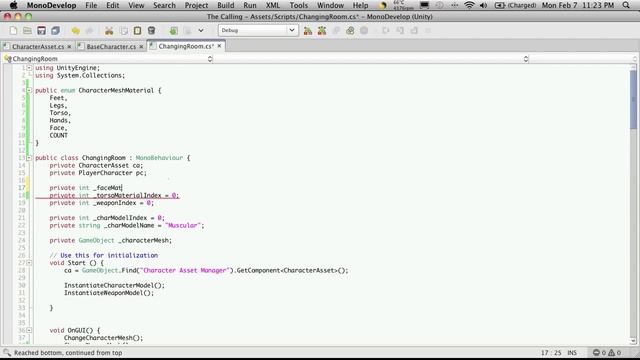This screenshot has width=640, height=360.
Task: Close the CharacterAsset.cs tab
Action: (69, 47)
